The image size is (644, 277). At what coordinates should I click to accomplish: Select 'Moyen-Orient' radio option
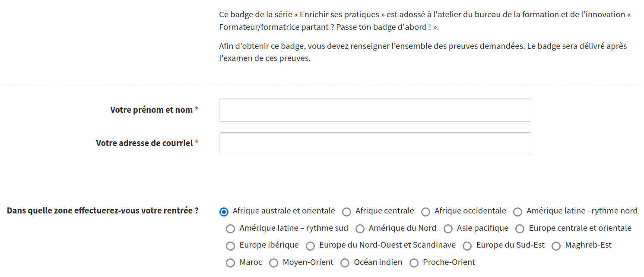point(273,263)
